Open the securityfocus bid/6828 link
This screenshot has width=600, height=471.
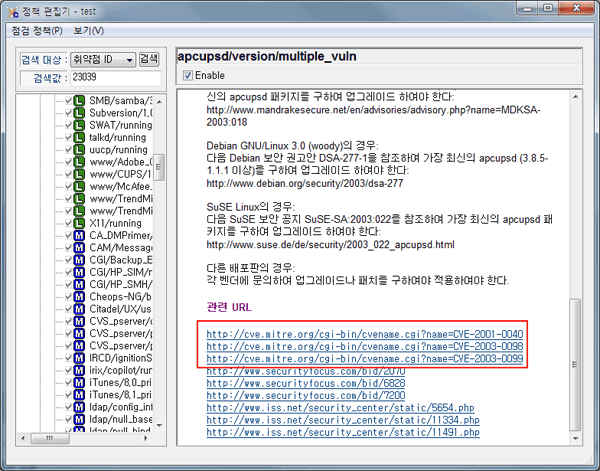[306, 383]
